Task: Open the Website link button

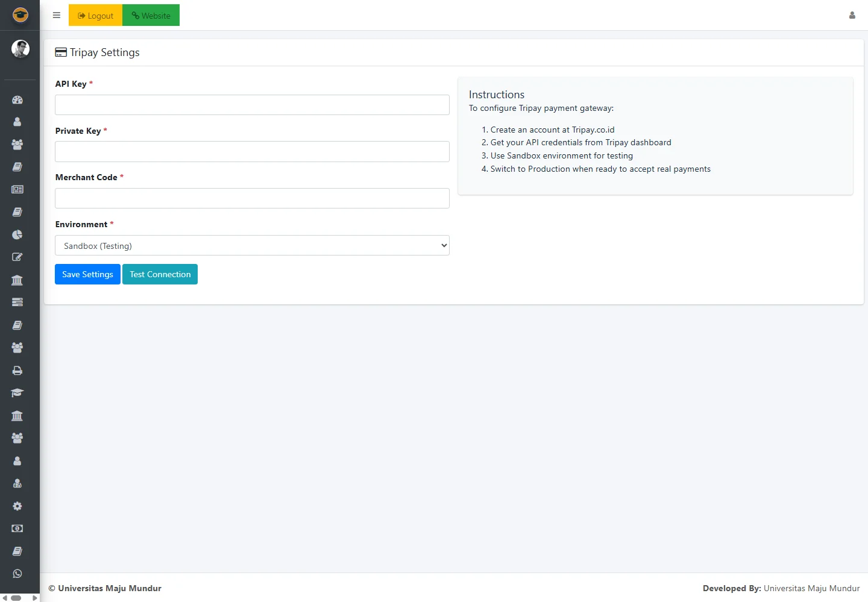Action: click(151, 16)
